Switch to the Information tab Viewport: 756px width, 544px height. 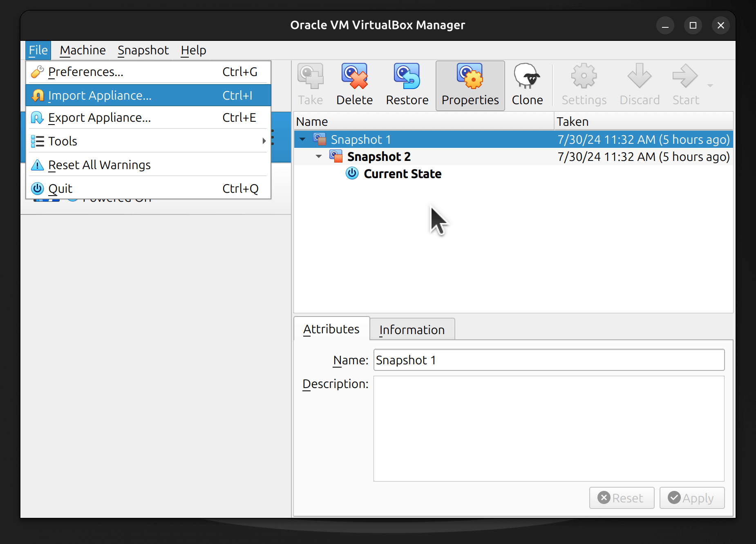click(x=412, y=329)
